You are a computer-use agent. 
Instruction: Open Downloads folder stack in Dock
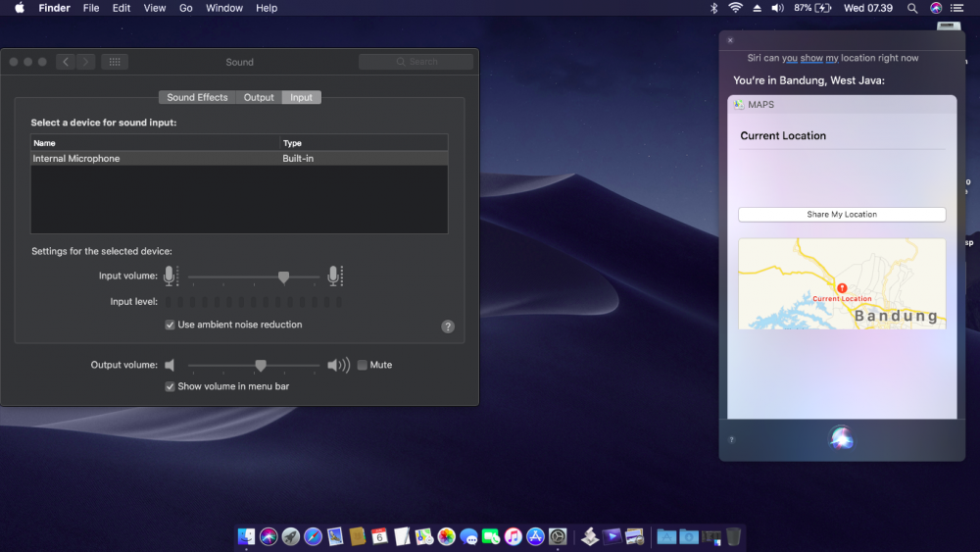[689, 536]
